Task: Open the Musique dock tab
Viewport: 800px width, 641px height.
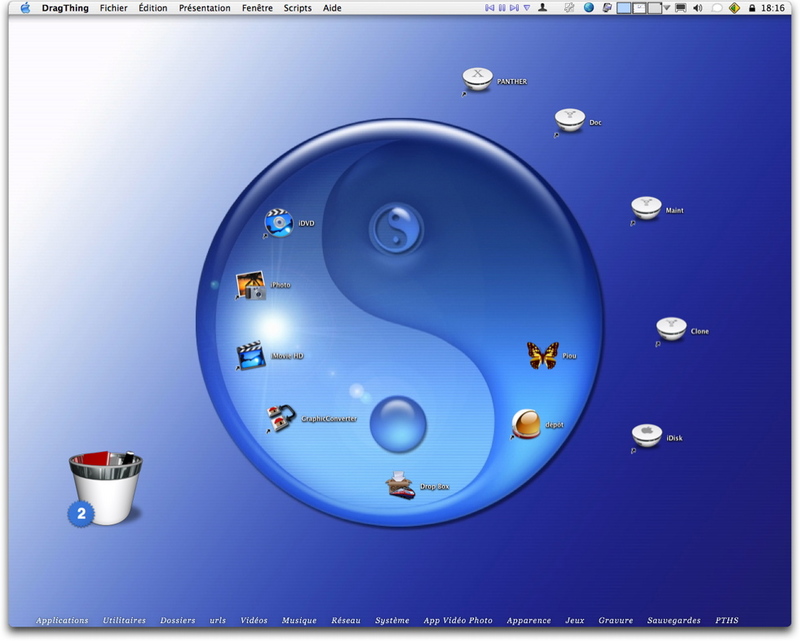Action: point(299,620)
